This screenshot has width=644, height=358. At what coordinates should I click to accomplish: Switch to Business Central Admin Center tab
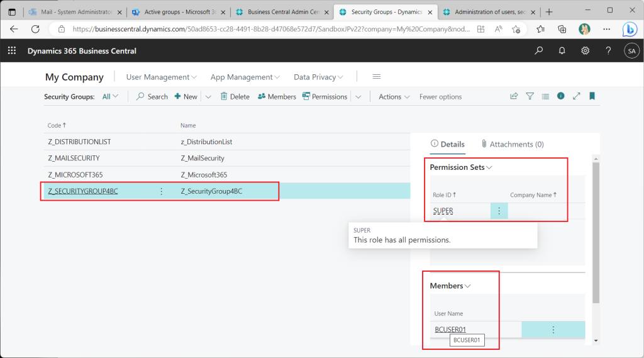coord(282,12)
